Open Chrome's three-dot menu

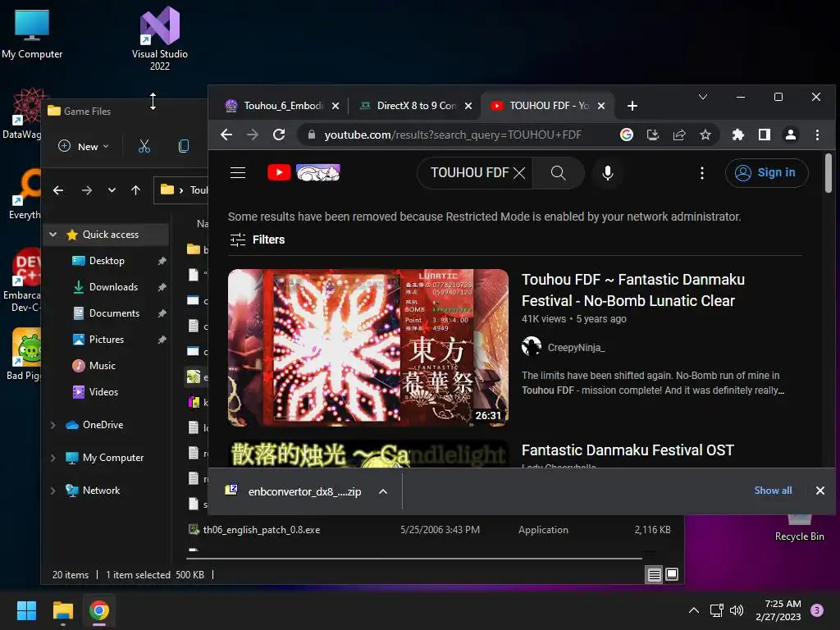(x=817, y=135)
